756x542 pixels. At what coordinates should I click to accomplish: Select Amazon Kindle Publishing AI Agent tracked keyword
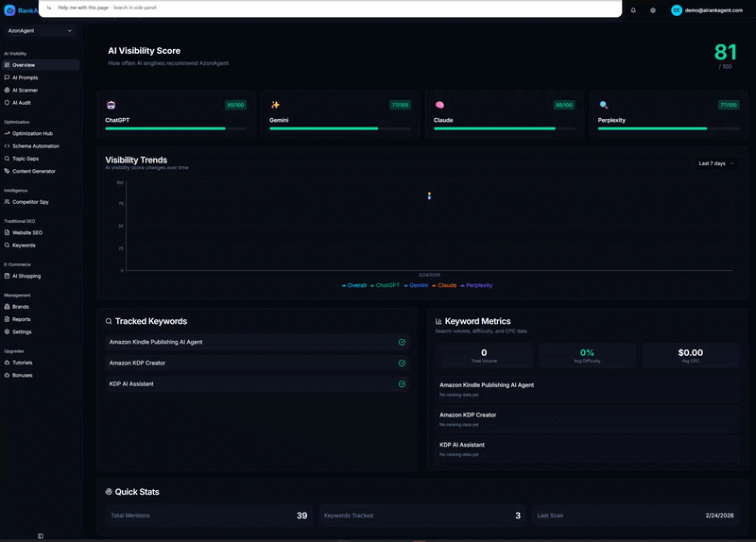click(x=156, y=342)
